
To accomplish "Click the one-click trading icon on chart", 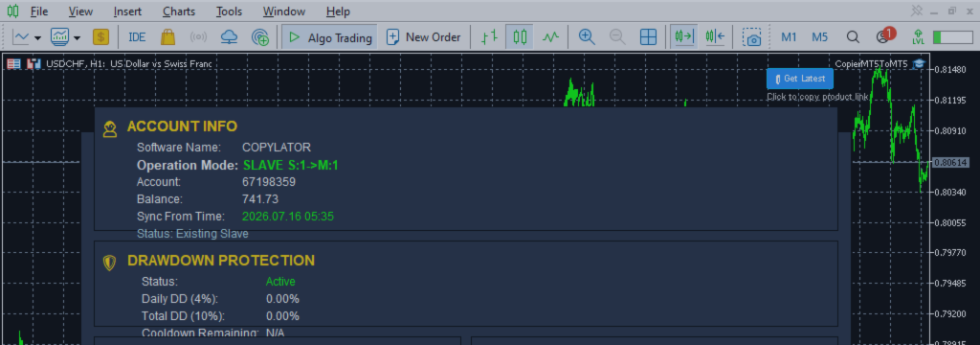I will 33,64.
